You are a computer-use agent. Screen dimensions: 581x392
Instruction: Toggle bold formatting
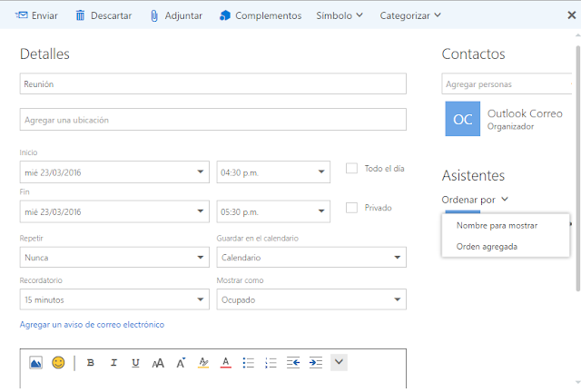[91, 363]
